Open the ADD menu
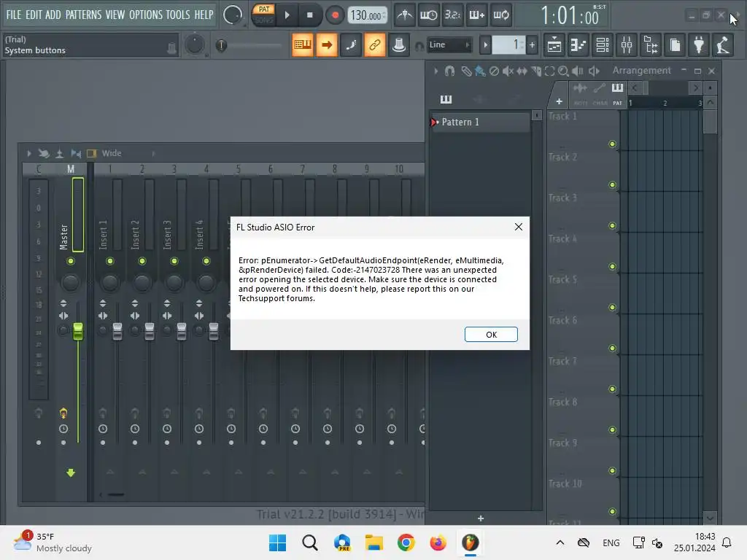 53,15
